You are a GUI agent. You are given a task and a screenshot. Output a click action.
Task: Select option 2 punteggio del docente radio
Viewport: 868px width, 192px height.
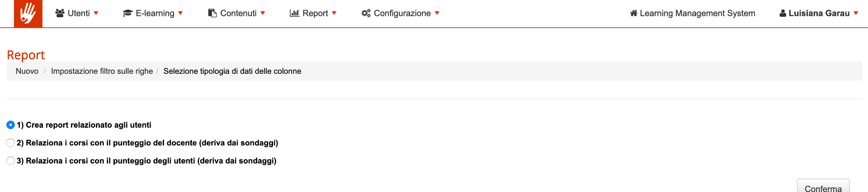tap(11, 143)
